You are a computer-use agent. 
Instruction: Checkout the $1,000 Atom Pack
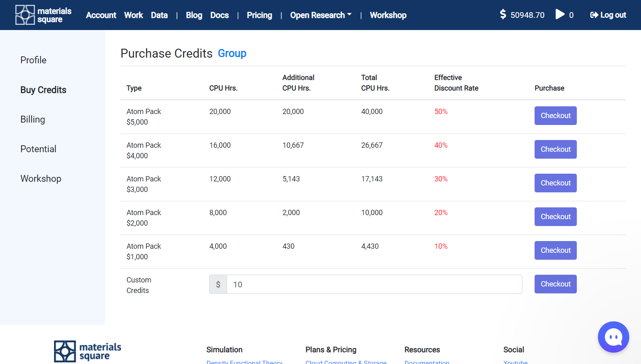[x=555, y=250]
